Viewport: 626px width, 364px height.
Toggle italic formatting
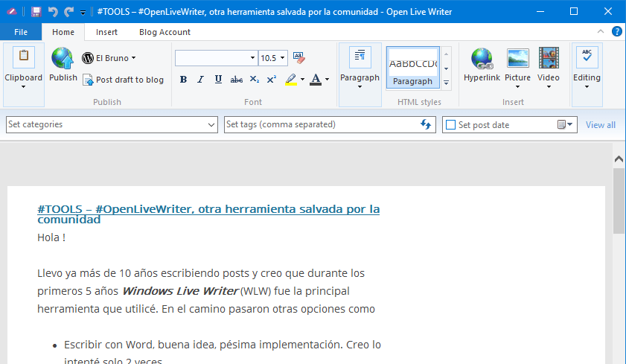[x=201, y=80]
